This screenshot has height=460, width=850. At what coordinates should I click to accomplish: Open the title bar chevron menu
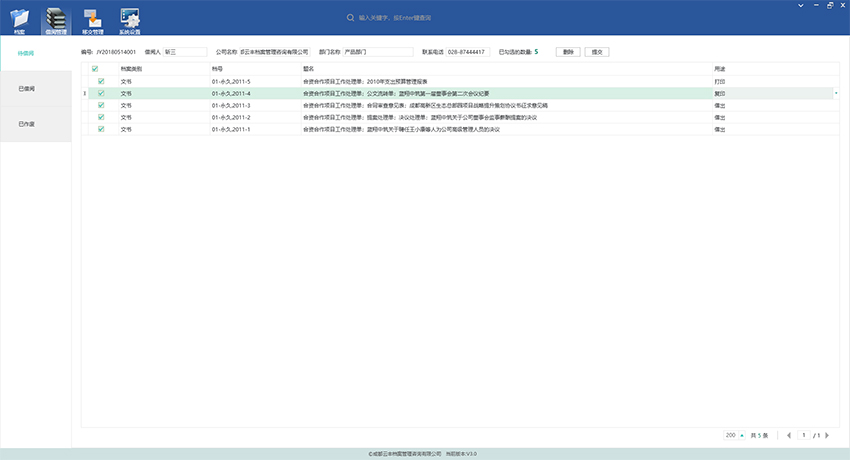[x=801, y=5]
